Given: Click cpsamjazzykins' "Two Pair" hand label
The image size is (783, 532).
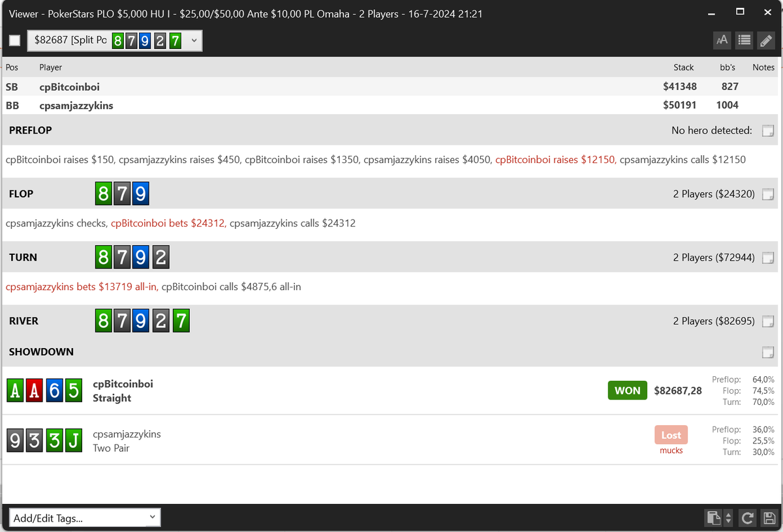Looking at the screenshot, I should pyautogui.click(x=111, y=448).
